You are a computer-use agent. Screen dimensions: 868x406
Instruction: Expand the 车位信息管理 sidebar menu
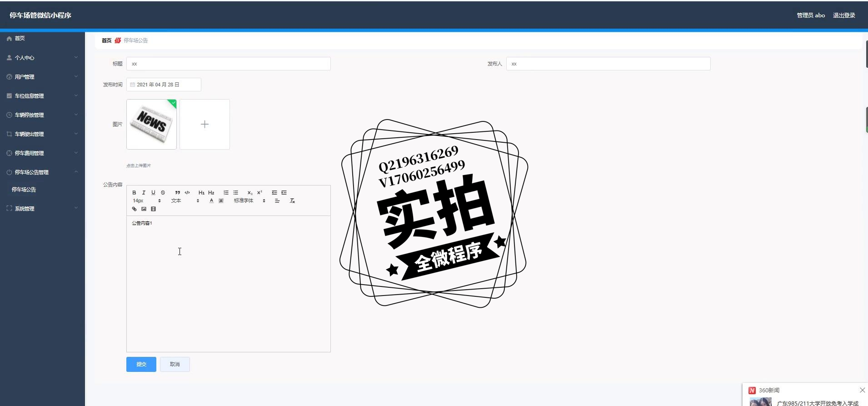pyautogui.click(x=42, y=96)
